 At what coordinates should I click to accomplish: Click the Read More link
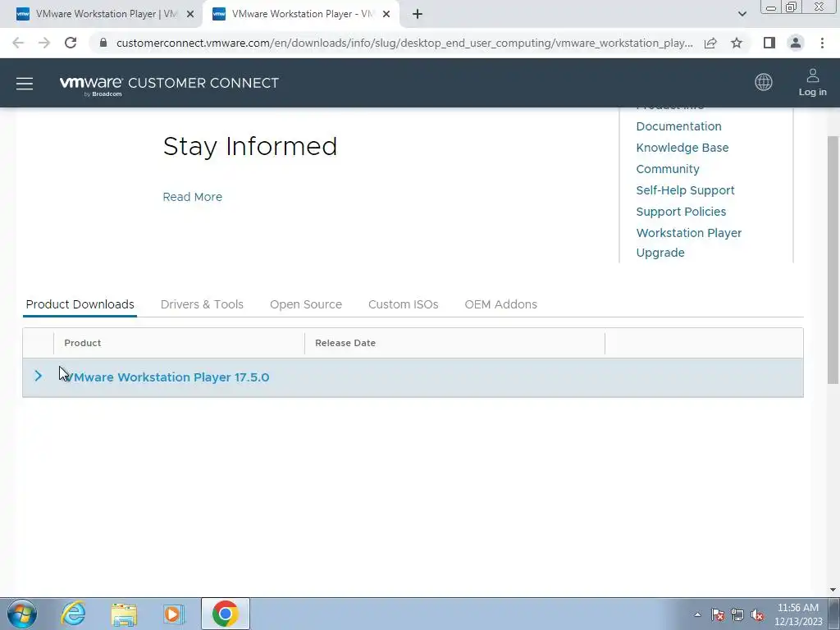(192, 197)
